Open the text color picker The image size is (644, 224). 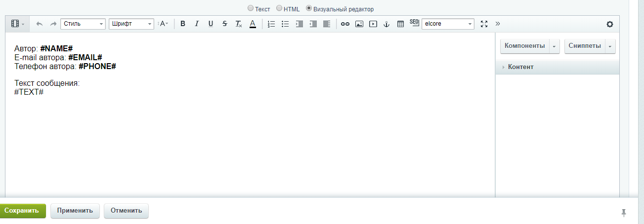253,24
